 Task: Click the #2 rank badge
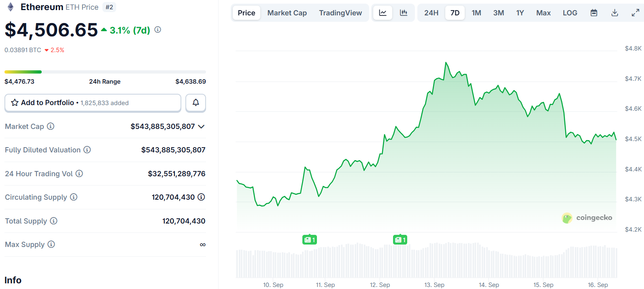109,7
